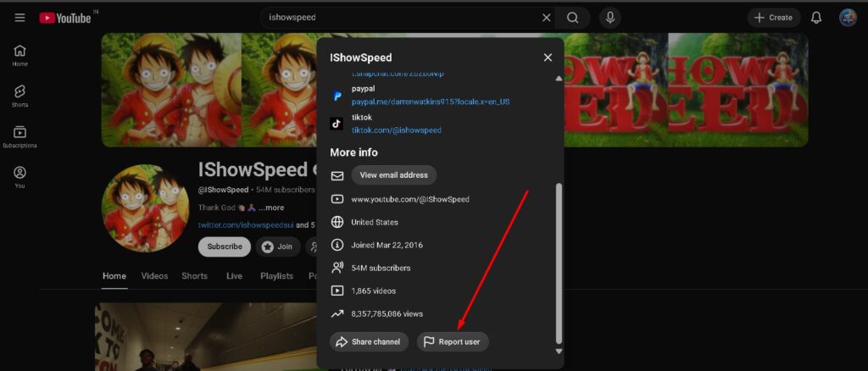Switch to the Videos tab
The image size is (868, 371).
(x=154, y=276)
